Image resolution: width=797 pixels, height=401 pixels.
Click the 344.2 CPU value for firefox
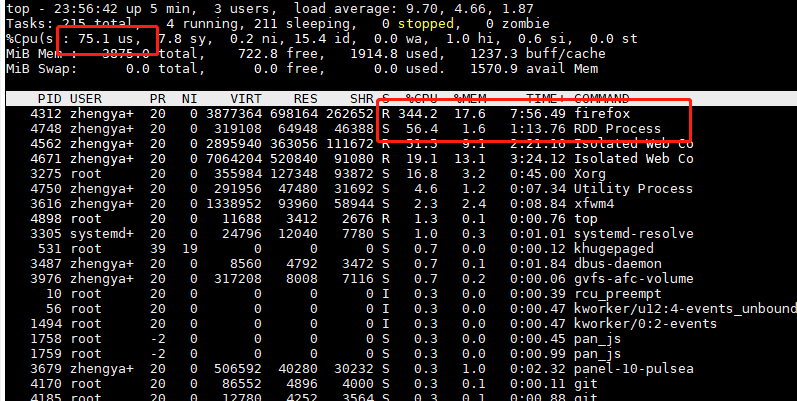[x=418, y=113]
